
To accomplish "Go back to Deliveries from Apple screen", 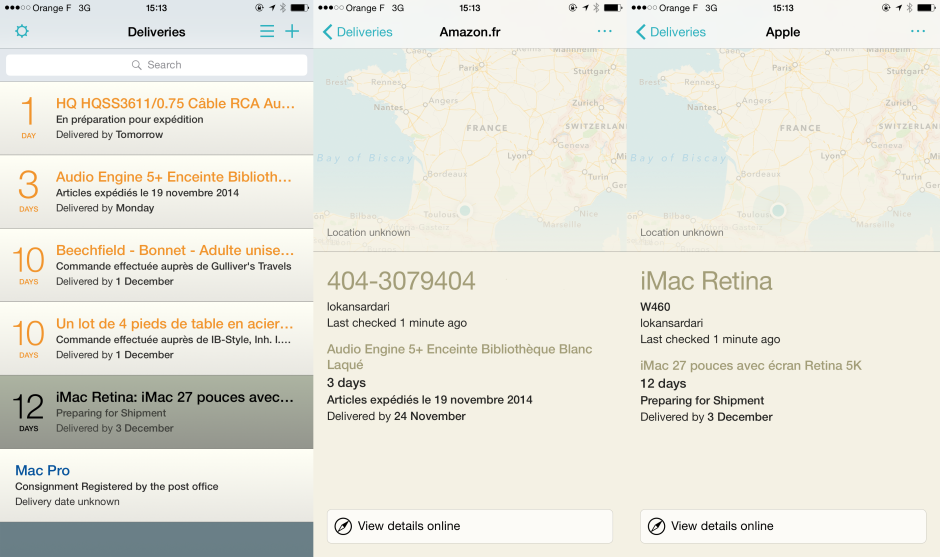I will (671, 32).
